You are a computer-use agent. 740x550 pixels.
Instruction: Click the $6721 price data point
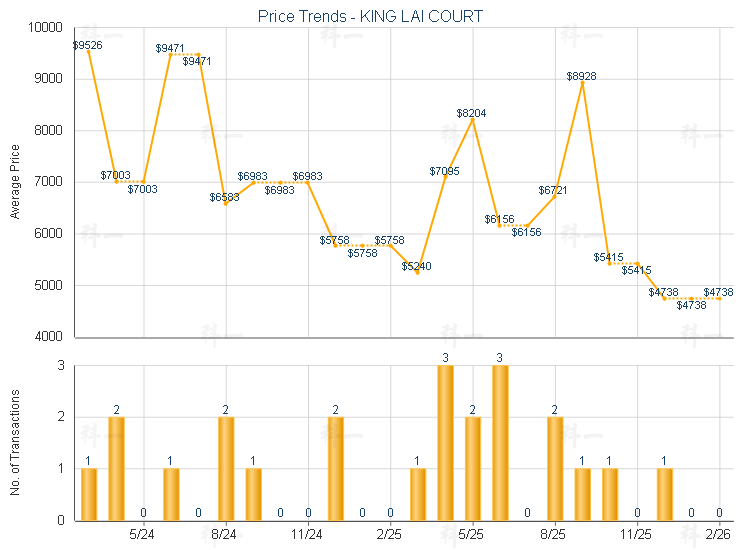pos(555,196)
